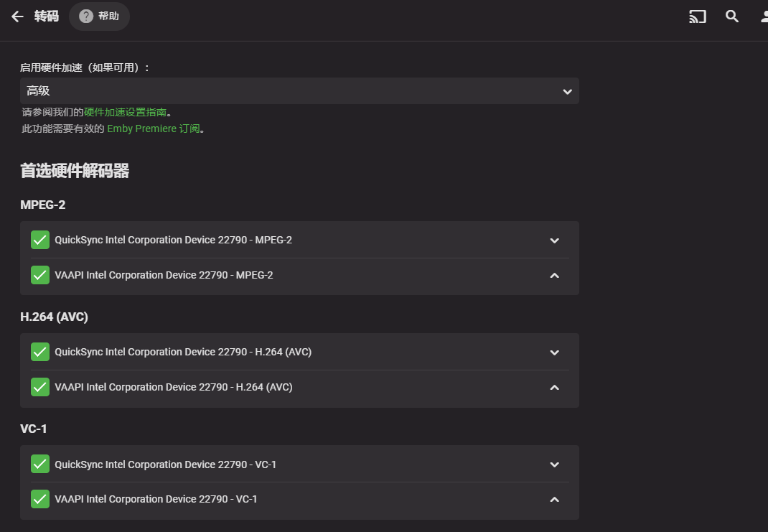Image resolution: width=768 pixels, height=532 pixels.
Task: Toggle VAAPI VC-1 decoder checkbox
Action: coord(40,499)
